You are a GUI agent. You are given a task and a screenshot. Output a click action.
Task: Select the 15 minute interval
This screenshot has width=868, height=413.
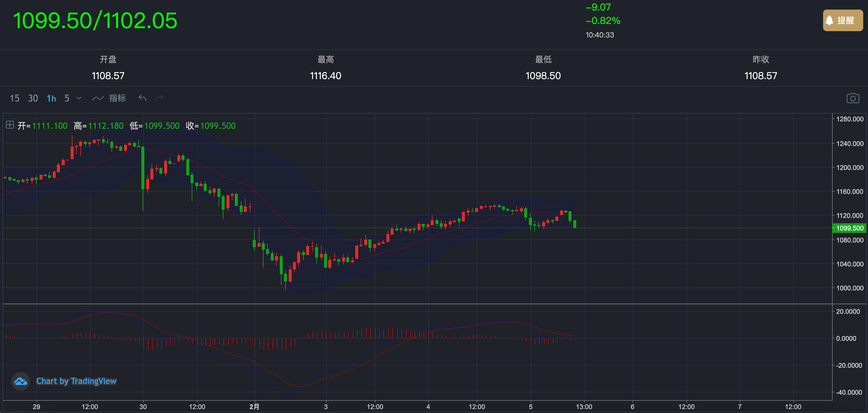[x=14, y=98]
